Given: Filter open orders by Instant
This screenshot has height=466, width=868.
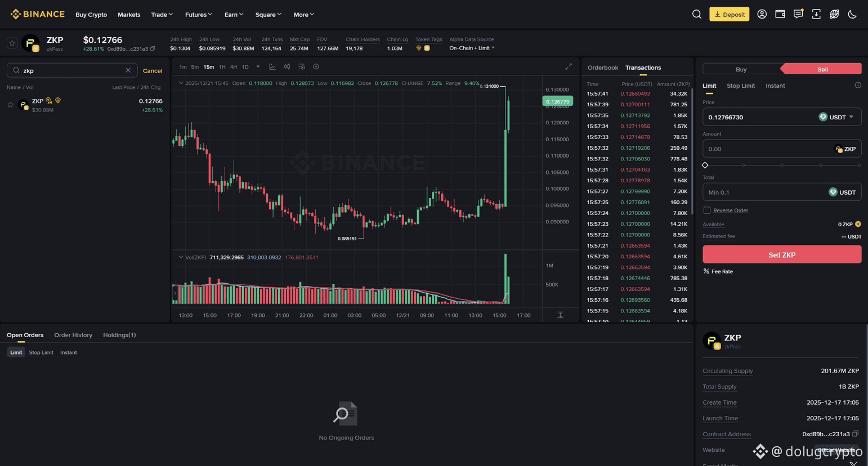Looking at the screenshot, I should pos(69,352).
